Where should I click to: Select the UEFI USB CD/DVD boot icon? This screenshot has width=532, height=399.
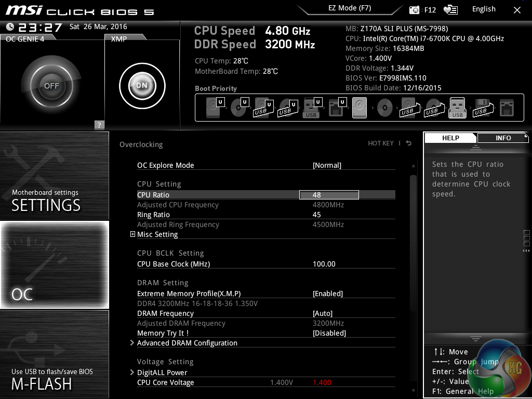288,108
